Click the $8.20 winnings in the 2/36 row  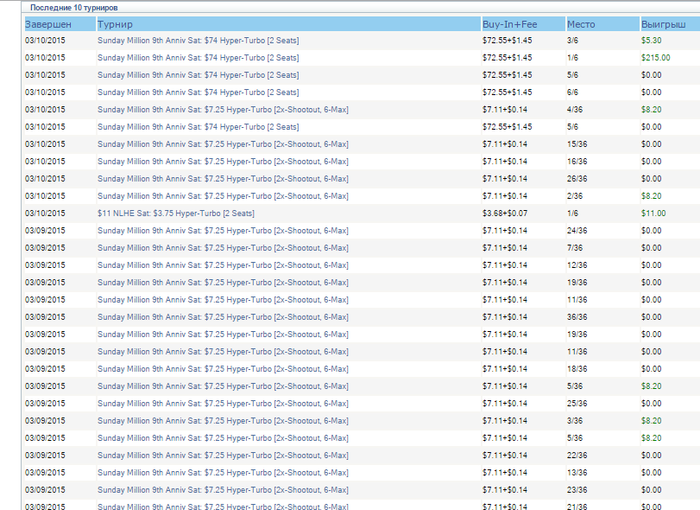click(651, 196)
